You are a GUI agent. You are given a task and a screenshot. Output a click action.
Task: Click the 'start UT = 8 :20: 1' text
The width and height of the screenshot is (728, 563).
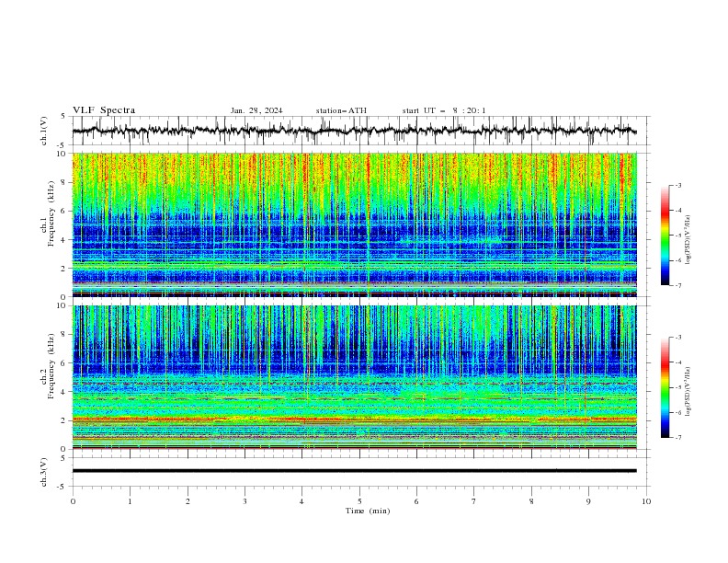(444, 110)
